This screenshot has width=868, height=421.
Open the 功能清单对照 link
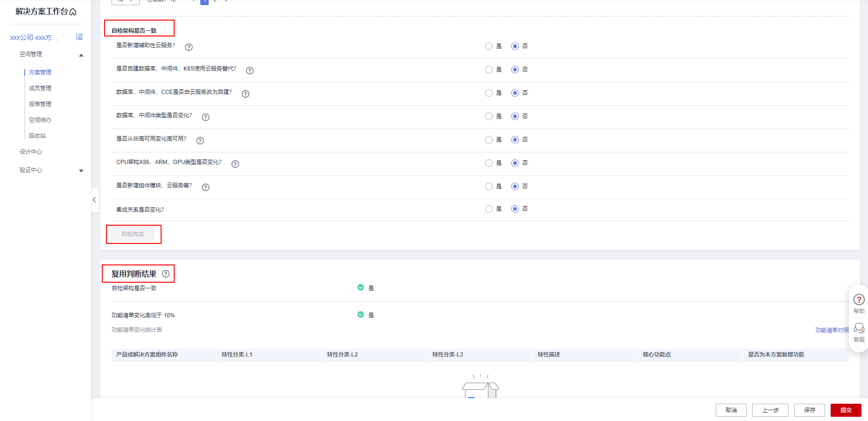pos(832,330)
